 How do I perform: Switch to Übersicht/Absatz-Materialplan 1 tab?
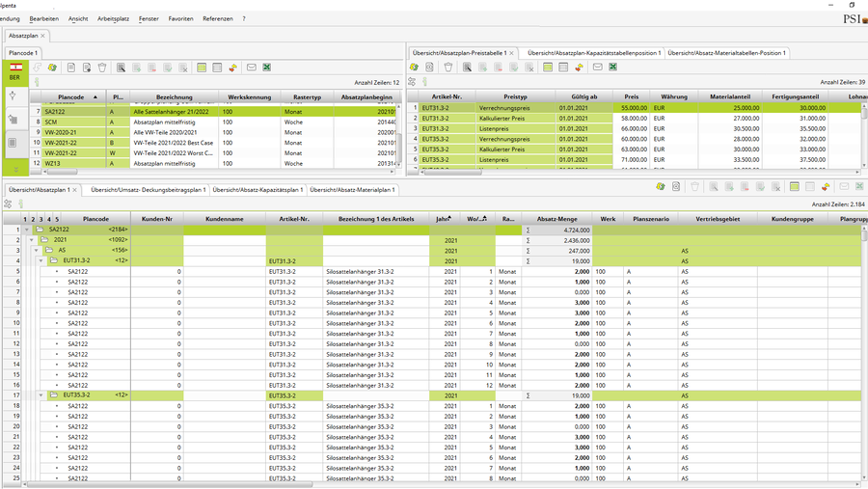tap(352, 189)
